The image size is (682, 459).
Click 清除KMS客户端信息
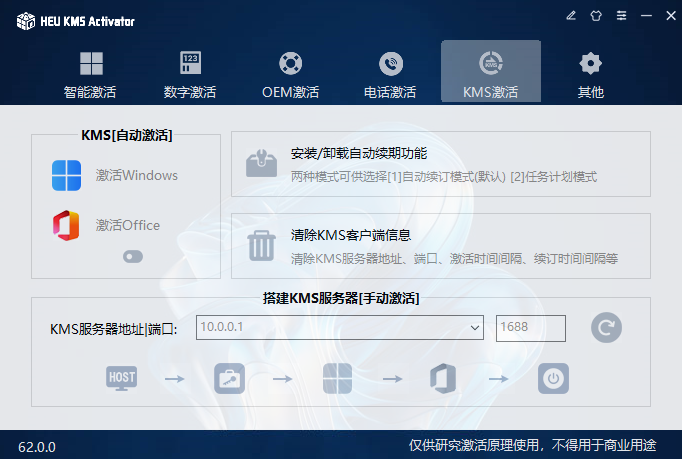(351, 235)
